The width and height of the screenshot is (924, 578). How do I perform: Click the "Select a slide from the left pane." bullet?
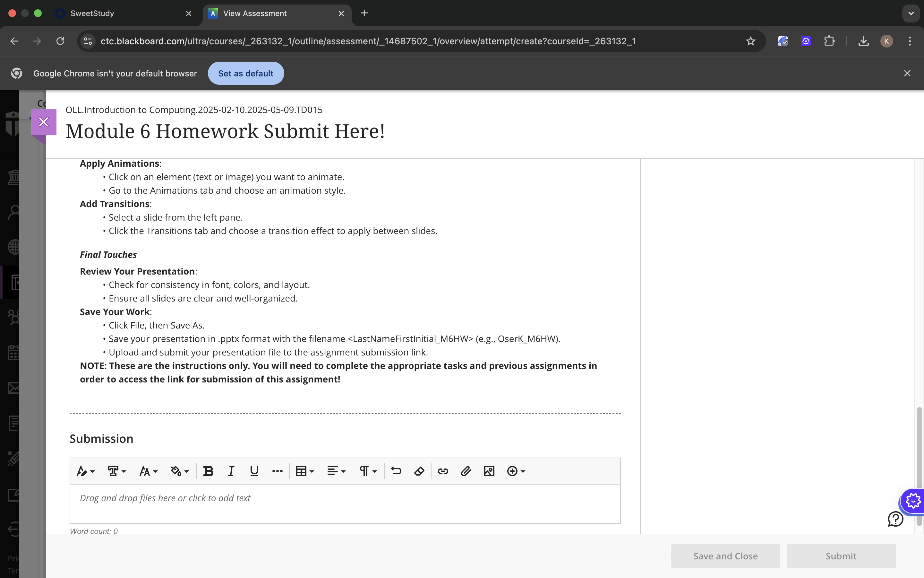pyautogui.click(x=175, y=217)
